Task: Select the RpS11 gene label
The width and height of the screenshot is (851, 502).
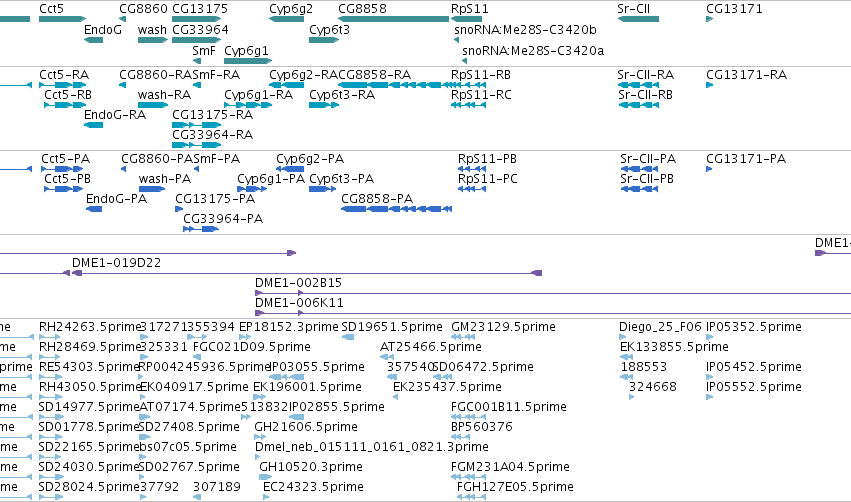Action: (x=469, y=9)
